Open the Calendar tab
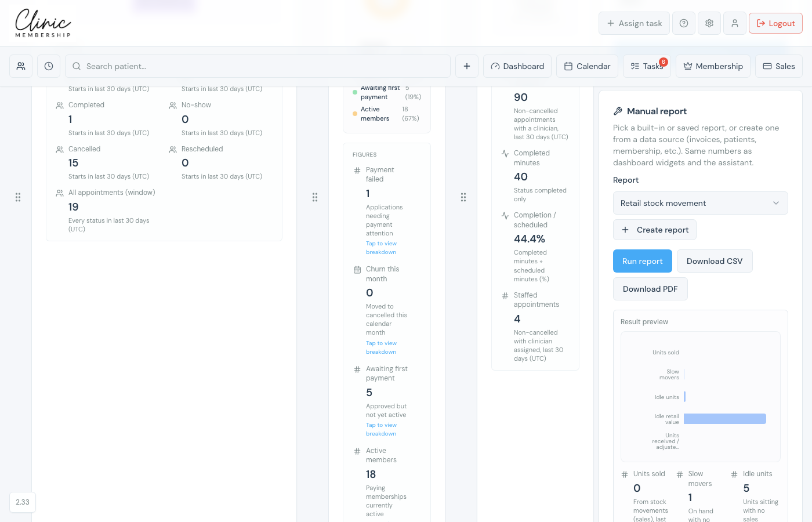 [x=587, y=66]
